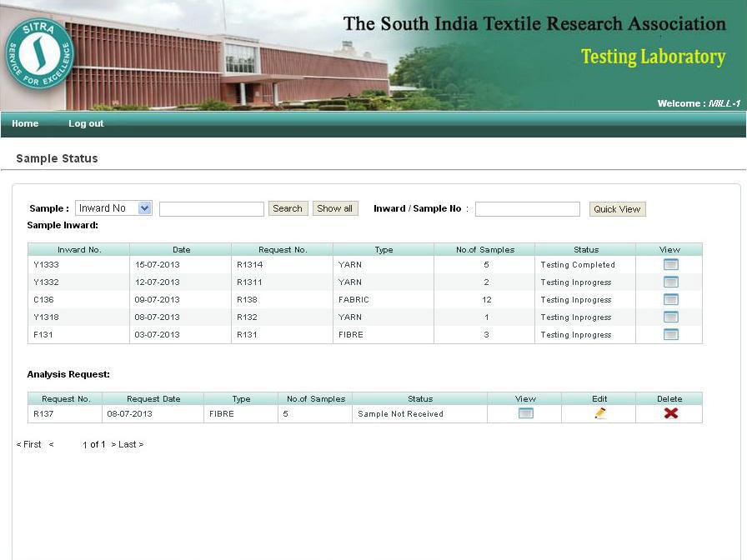
Task: Click Sample Not Received status
Action: 401,414
